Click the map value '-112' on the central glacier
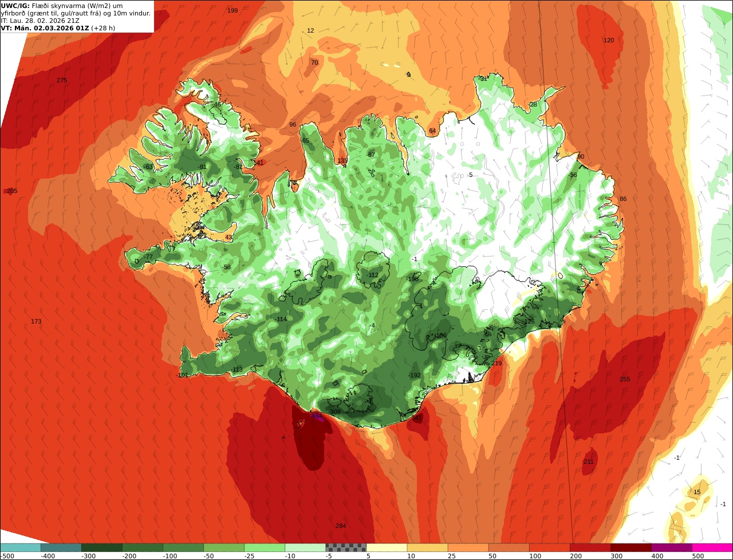 click(372, 275)
